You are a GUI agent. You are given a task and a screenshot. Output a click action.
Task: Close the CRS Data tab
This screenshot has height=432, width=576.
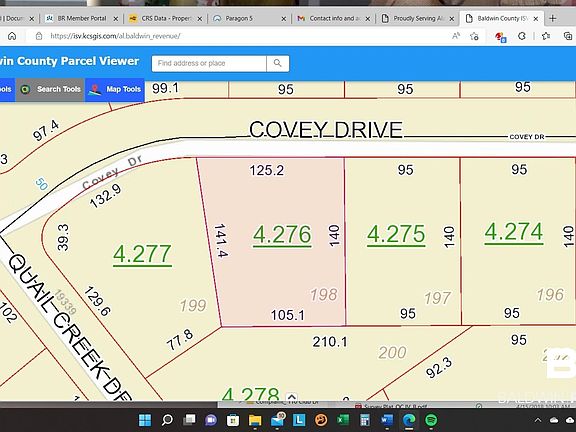[x=200, y=18]
